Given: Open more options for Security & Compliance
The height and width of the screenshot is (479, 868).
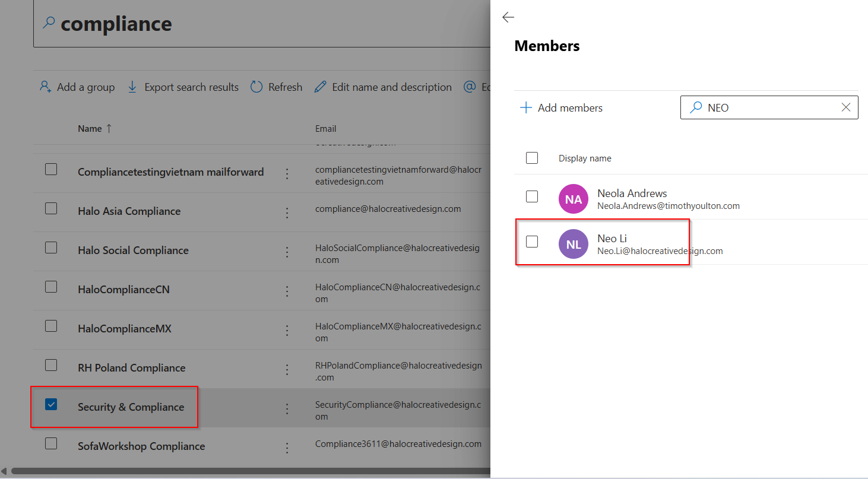Looking at the screenshot, I should [x=287, y=408].
